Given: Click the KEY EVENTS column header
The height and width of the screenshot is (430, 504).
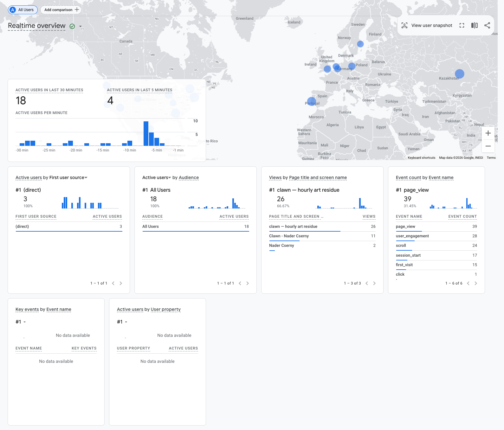Looking at the screenshot, I should pyautogui.click(x=84, y=348).
